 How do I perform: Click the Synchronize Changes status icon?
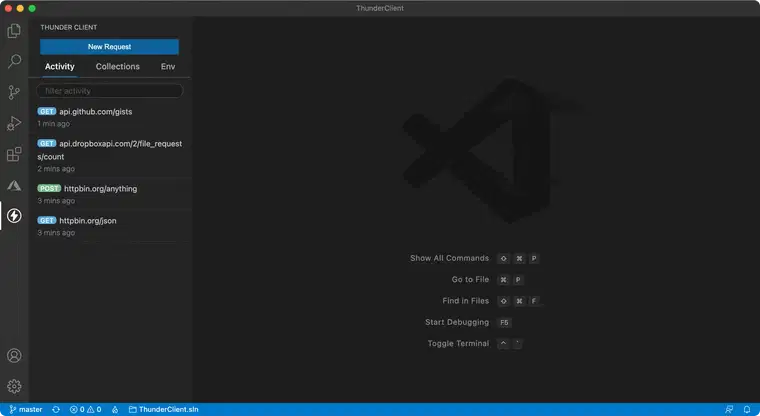pyautogui.click(x=56, y=410)
